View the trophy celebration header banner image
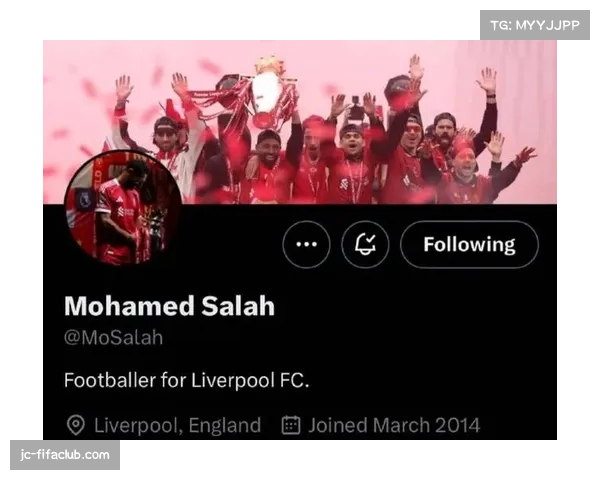The image size is (600, 480). (x=300, y=122)
